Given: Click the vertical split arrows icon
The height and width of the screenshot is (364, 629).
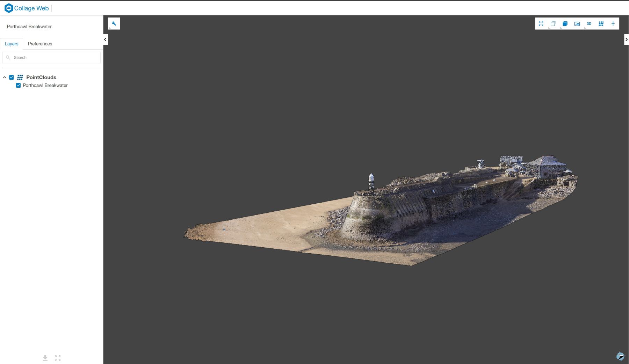Looking at the screenshot, I should pyautogui.click(x=613, y=23).
